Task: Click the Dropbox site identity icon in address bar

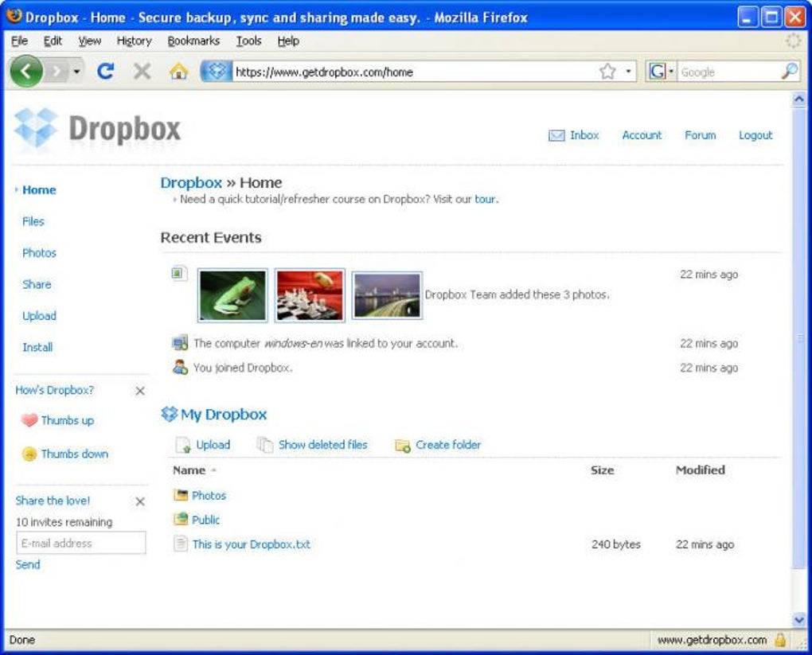Action: [x=217, y=71]
